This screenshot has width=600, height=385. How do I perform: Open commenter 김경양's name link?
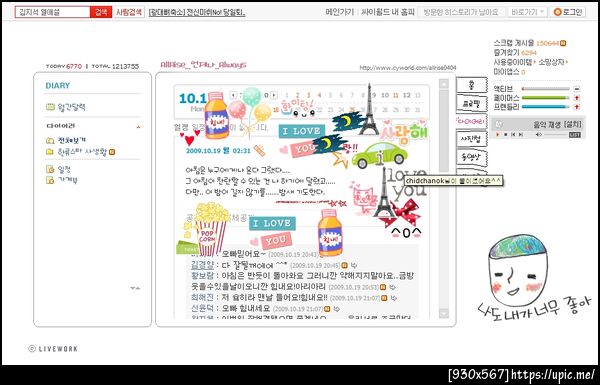click(x=202, y=265)
